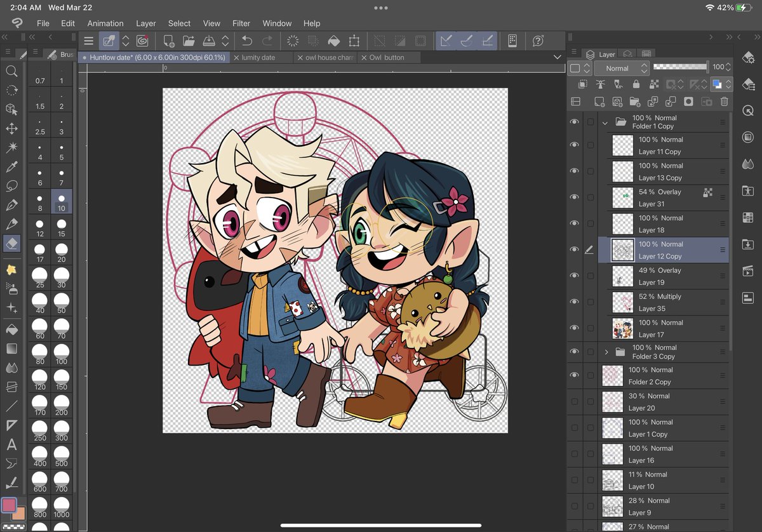Screen dimensions: 762x532
Task: Adjust the layer opacity slider
Action: pos(680,67)
